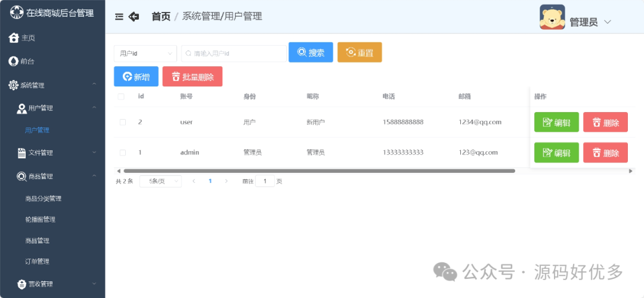Click the 123@qq.com email cell

478,153
